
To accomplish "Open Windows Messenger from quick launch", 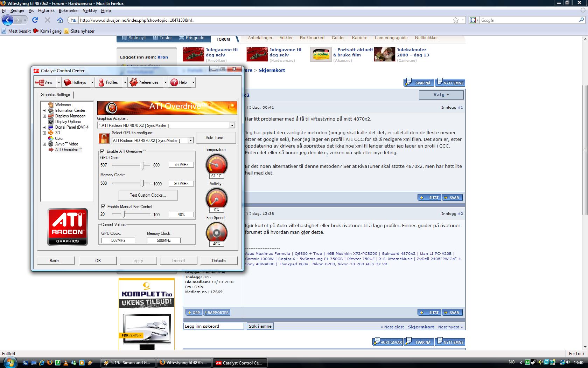I will 74,363.
